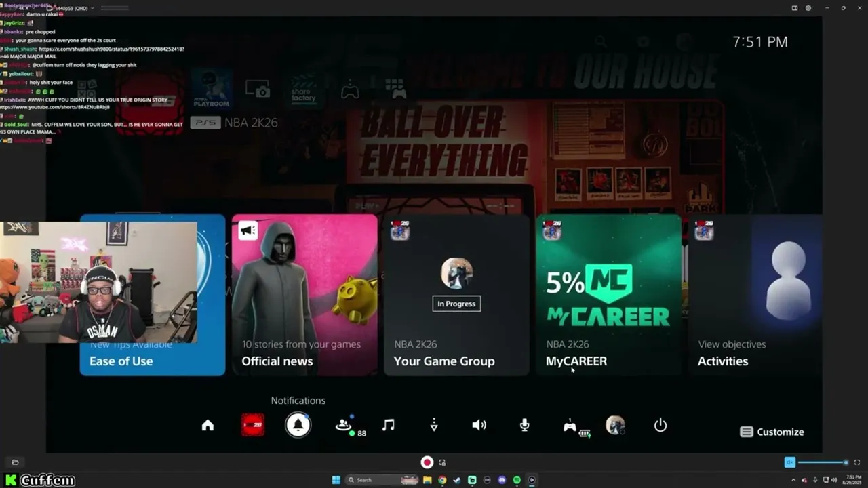Screen dimensions: 868x488
Task: Click the group avatar on Your Game Group
Action: coord(456,273)
